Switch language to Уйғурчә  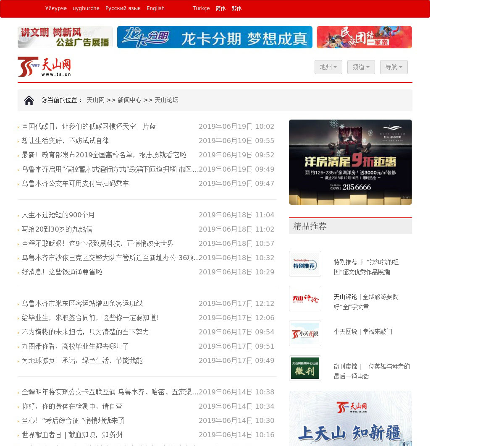tap(56, 8)
